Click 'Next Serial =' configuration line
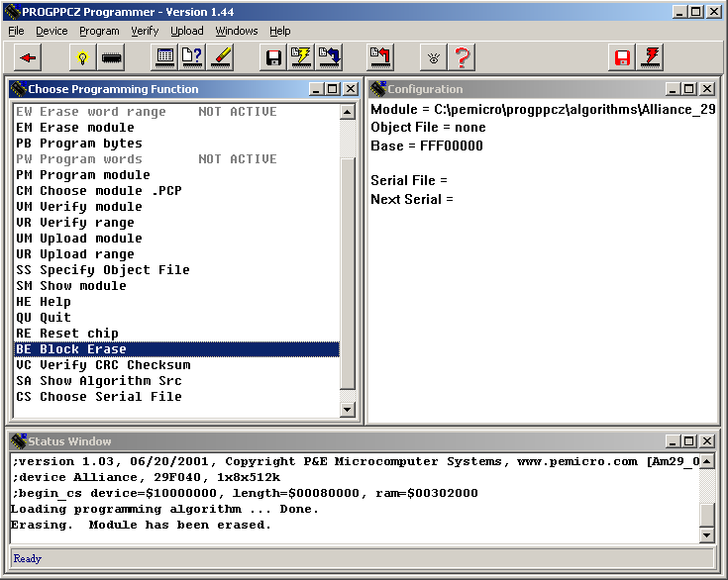The width and height of the screenshot is (728, 580). pos(412,199)
